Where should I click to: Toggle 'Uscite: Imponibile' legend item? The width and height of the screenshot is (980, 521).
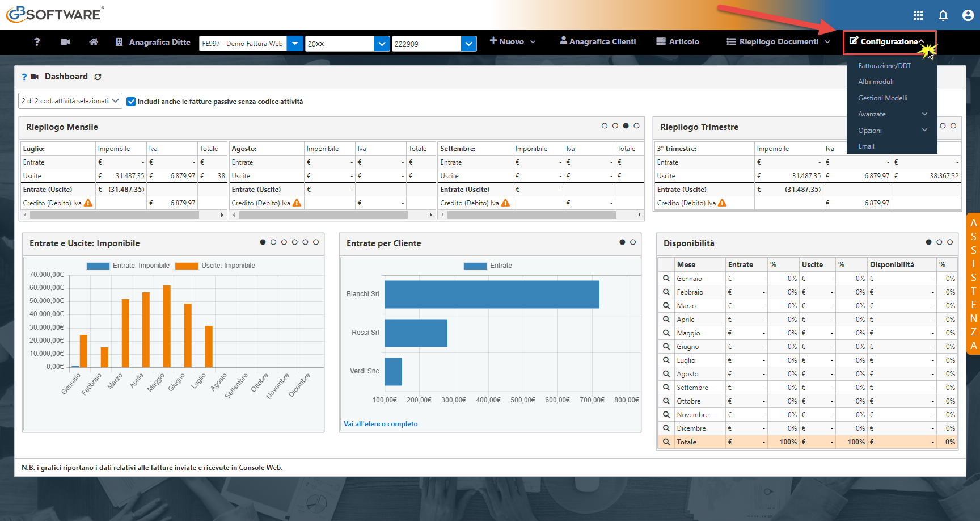click(215, 266)
